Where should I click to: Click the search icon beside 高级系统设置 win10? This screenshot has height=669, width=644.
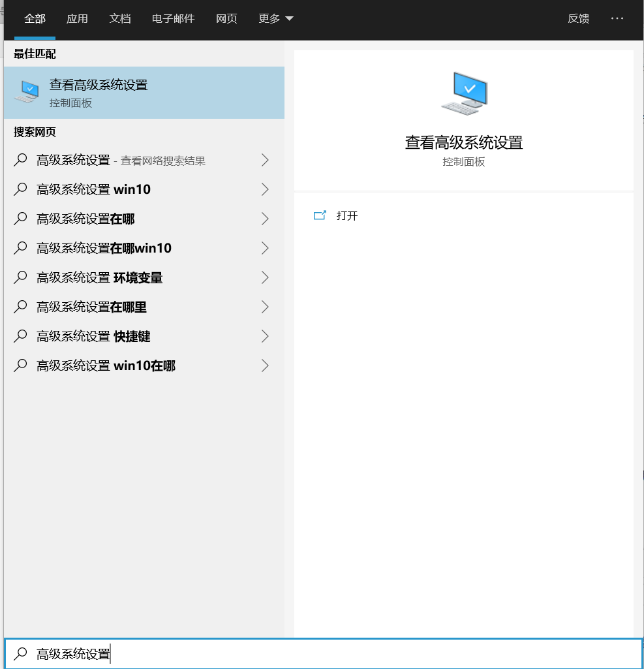pos(20,189)
